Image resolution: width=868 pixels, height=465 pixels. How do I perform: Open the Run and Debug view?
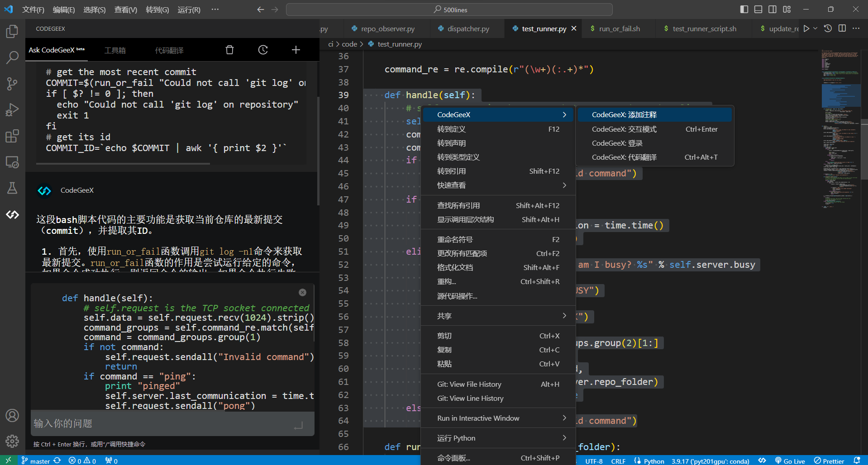pyautogui.click(x=12, y=110)
